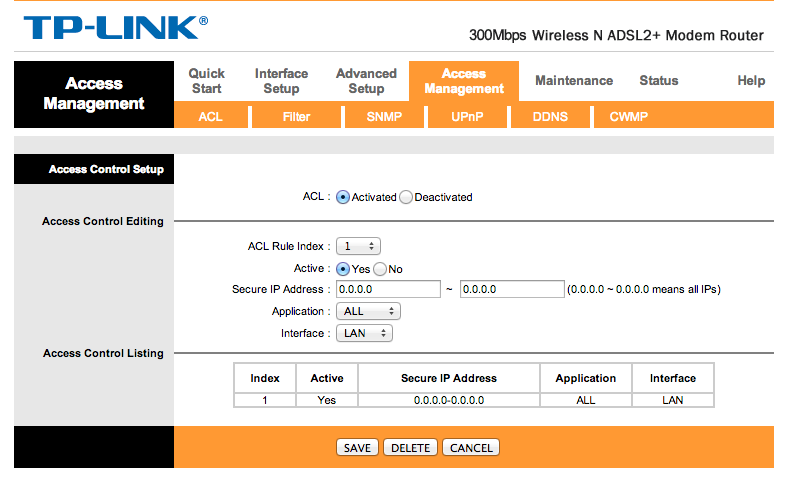Image resolution: width=796 pixels, height=491 pixels.
Task: Click the large "Access Management" side heading
Action: 94,93
